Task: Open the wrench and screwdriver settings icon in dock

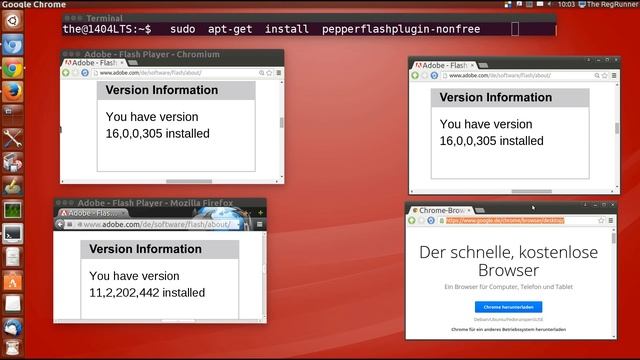Action: 13,139
